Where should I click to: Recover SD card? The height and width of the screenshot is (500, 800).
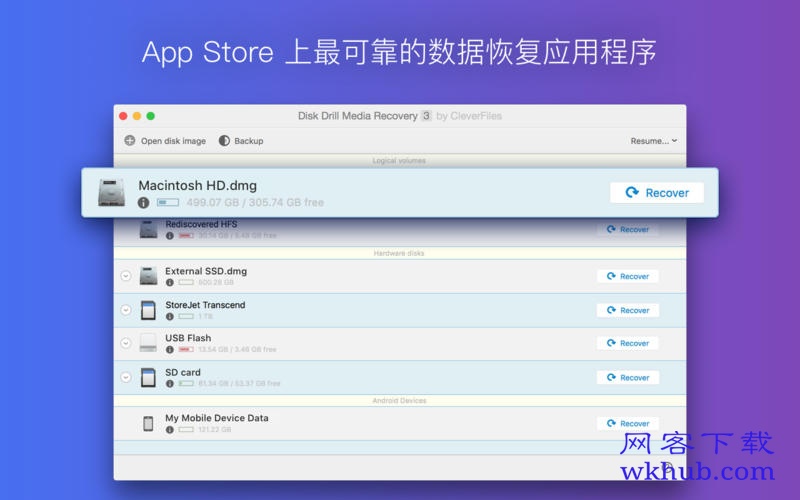tap(628, 378)
